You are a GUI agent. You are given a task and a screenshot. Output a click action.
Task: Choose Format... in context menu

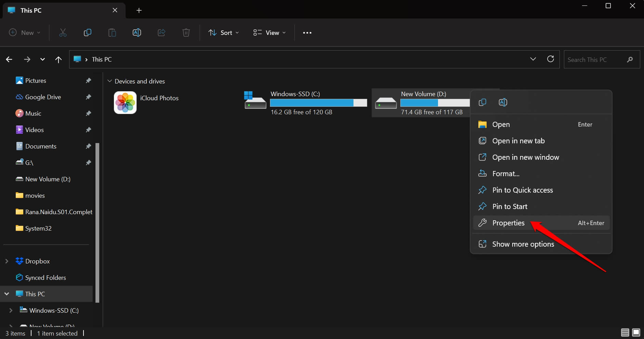tap(505, 174)
